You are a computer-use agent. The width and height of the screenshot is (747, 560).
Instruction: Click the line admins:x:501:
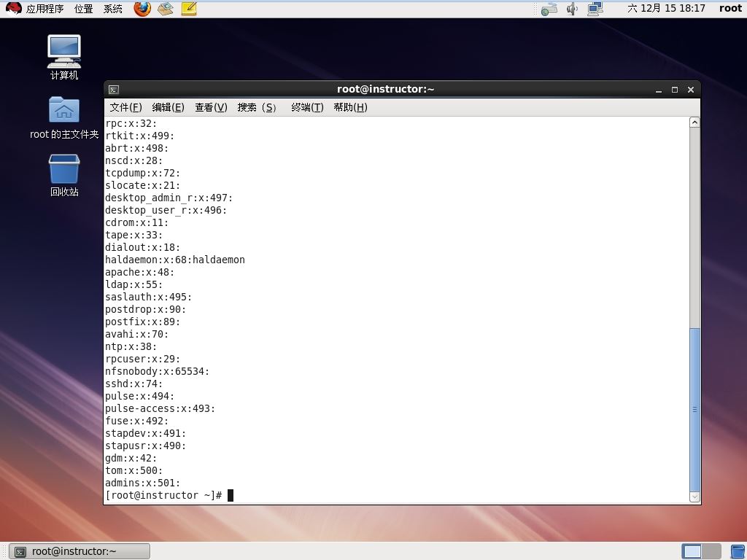click(x=143, y=483)
